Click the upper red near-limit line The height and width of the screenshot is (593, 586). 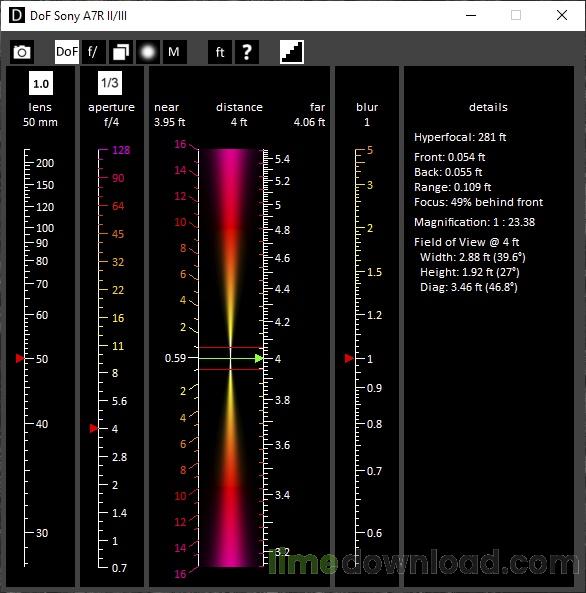[231, 347]
